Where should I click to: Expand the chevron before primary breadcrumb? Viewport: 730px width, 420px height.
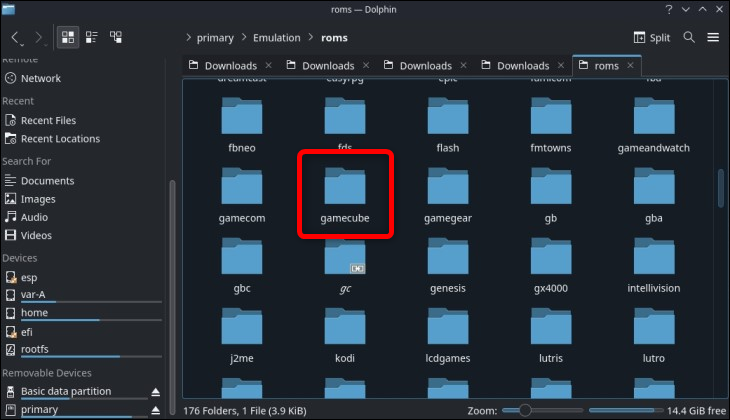click(188, 37)
